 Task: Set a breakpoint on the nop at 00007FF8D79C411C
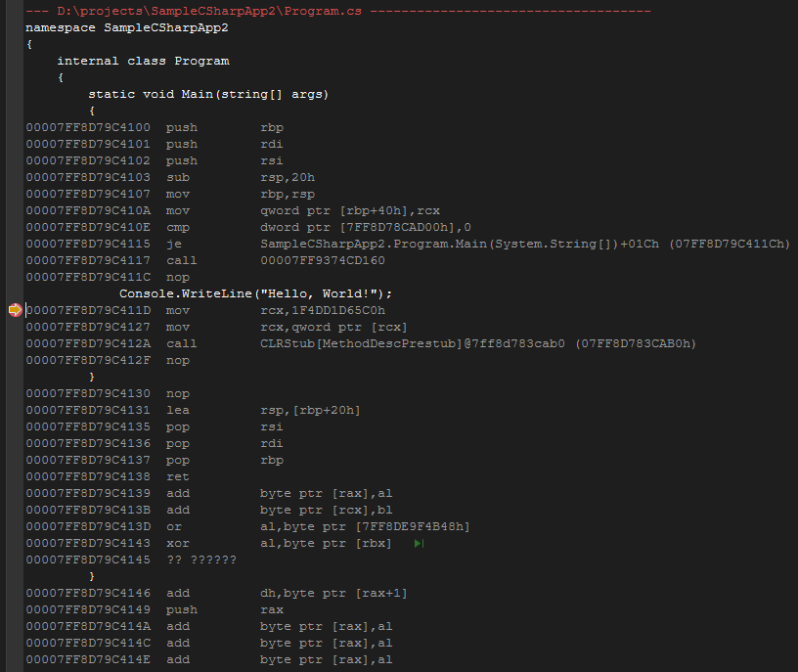14,277
